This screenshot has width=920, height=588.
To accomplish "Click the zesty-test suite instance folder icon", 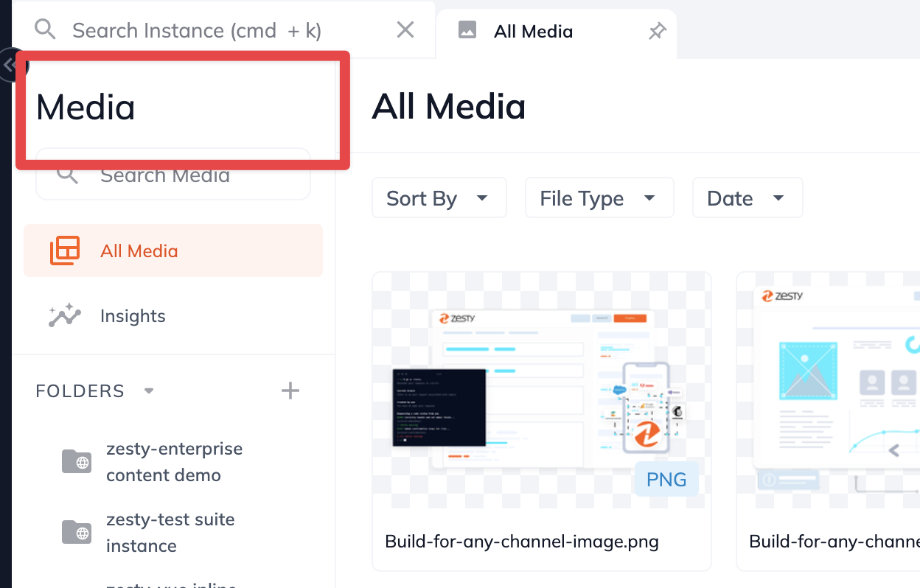I will (77, 532).
